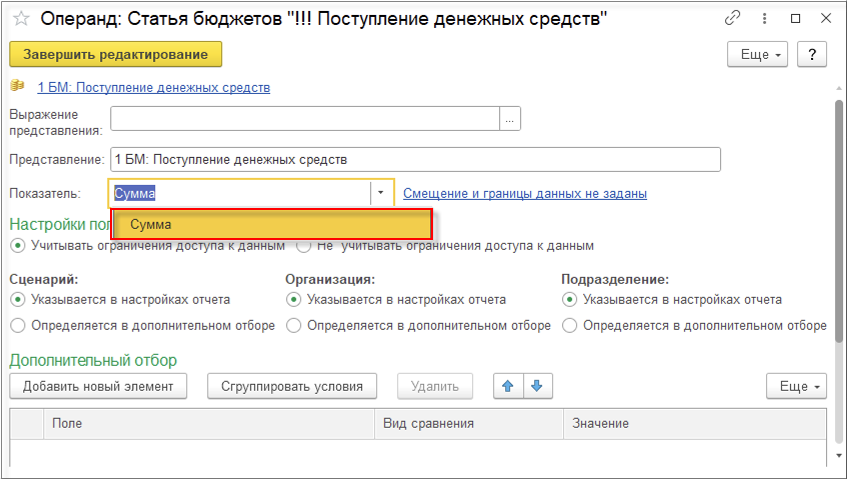Open the lower 'Еще' filter menu
The height and width of the screenshot is (479, 847).
(796, 386)
